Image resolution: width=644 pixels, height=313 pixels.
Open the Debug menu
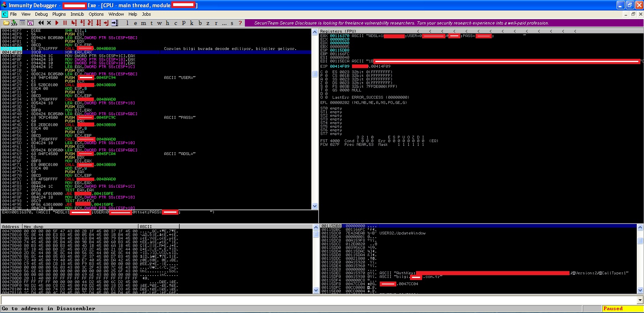click(41, 14)
